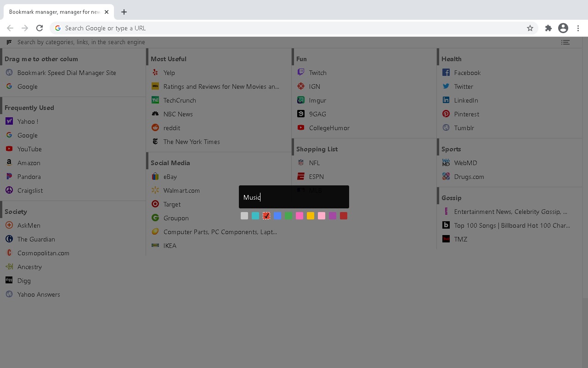This screenshot has width=588, height=368.
Task: Click the YouTube icon in Frequently Used
Action: (9, 149)
